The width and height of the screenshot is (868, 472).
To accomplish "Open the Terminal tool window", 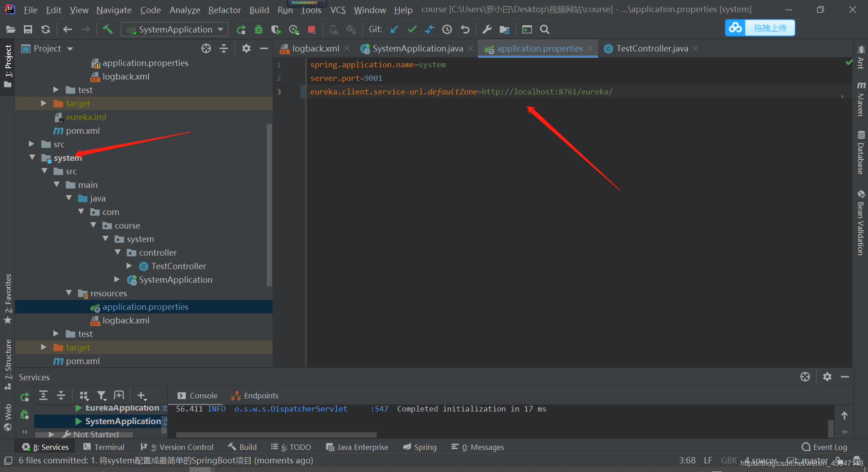I will [104, 447].
